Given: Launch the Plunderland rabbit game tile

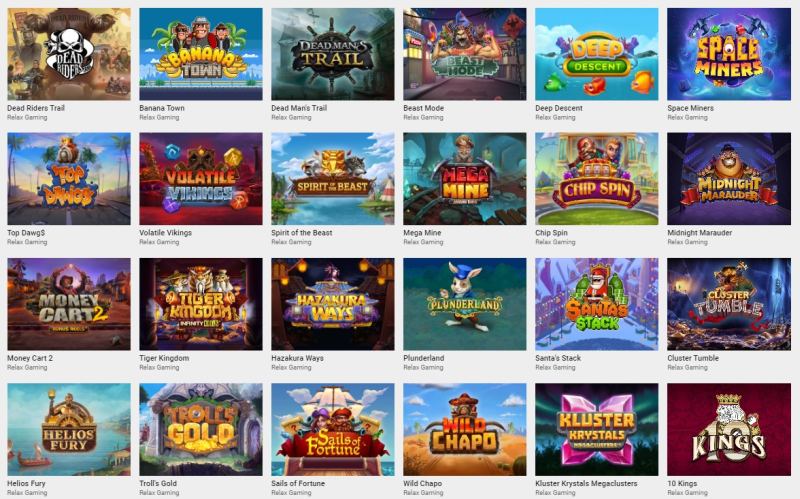Looking at the screenshot, I should pyautogui.click(x=465, y=304).
